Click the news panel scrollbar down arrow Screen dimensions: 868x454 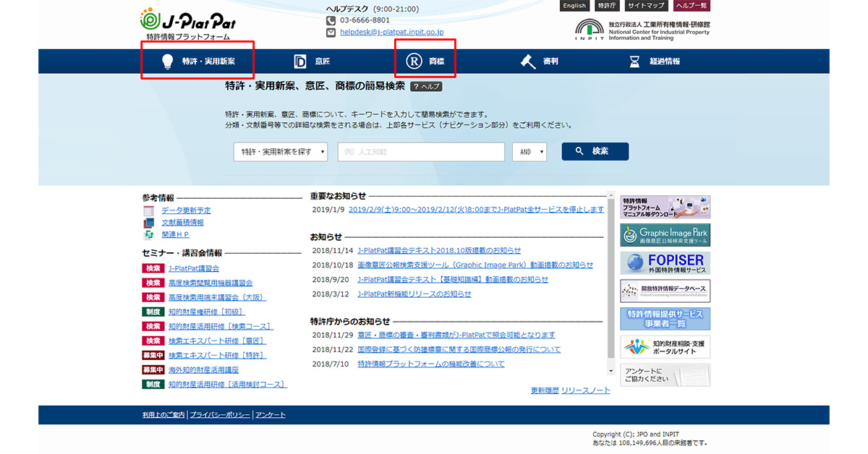[610, 371]
